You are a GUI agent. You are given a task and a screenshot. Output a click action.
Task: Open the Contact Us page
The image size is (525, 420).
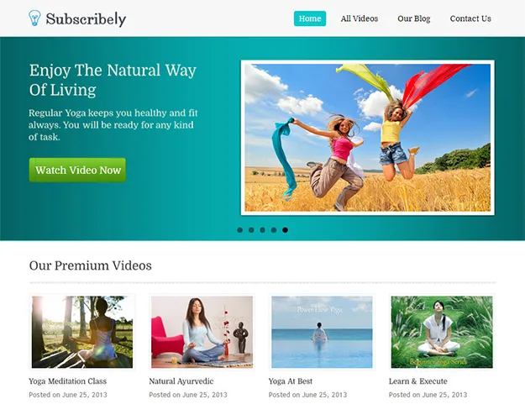470,18
